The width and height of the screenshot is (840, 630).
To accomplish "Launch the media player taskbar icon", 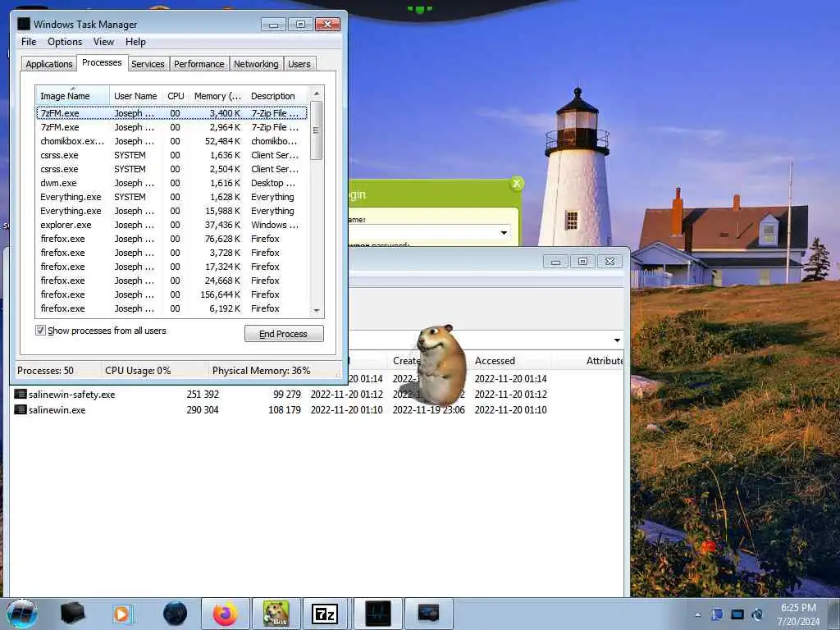I will pos(123,614).
